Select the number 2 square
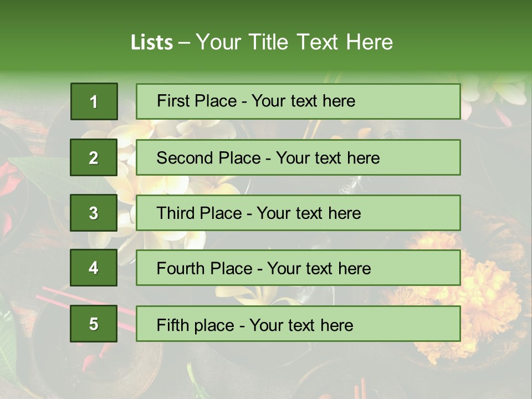Screen dimensions: 532x399 click(x=94, y=157)
